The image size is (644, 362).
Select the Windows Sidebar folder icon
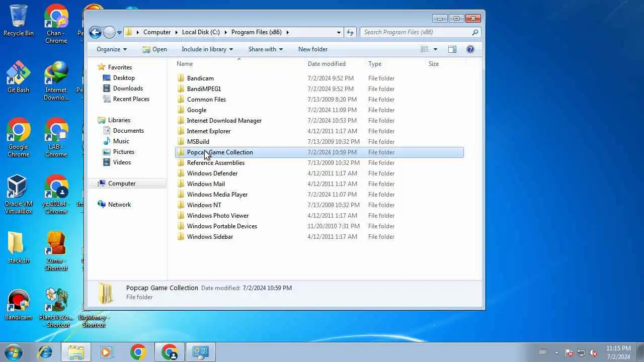[181, 237]
